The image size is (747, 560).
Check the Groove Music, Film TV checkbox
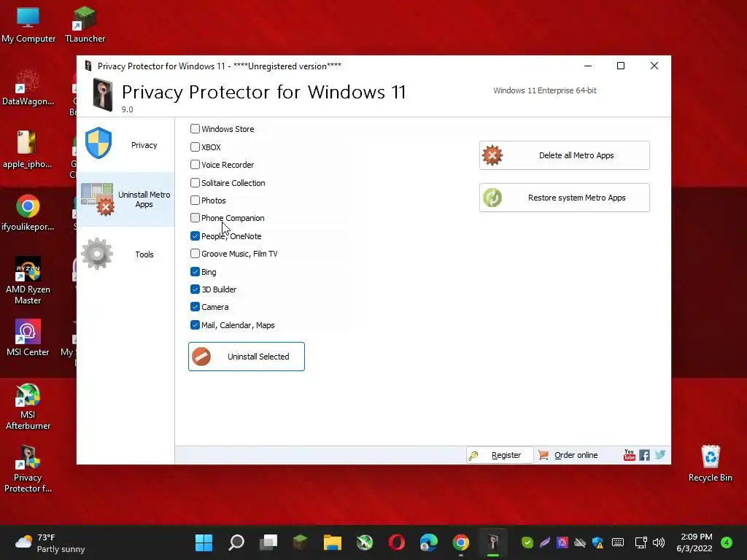tap(195, 253)
